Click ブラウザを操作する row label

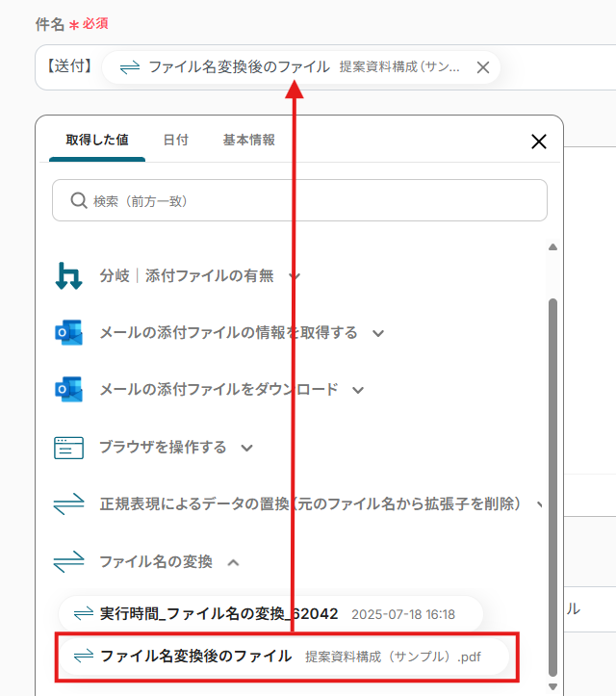point(163,447)
